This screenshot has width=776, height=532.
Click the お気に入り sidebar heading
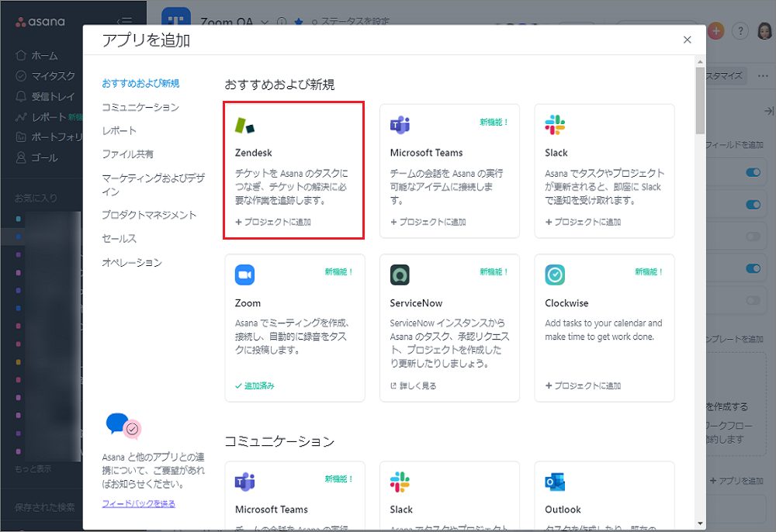point(36,199)
